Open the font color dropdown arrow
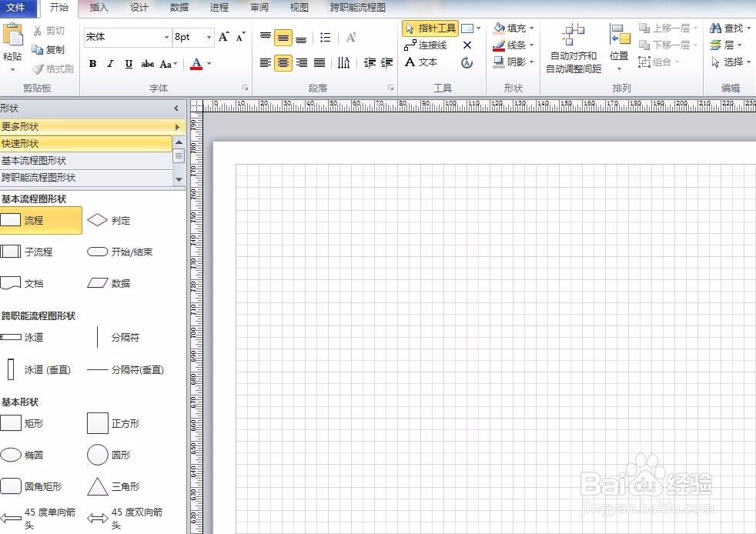Image resolution: width=756 pixels, height=534 pixels. tap(209, 64)
